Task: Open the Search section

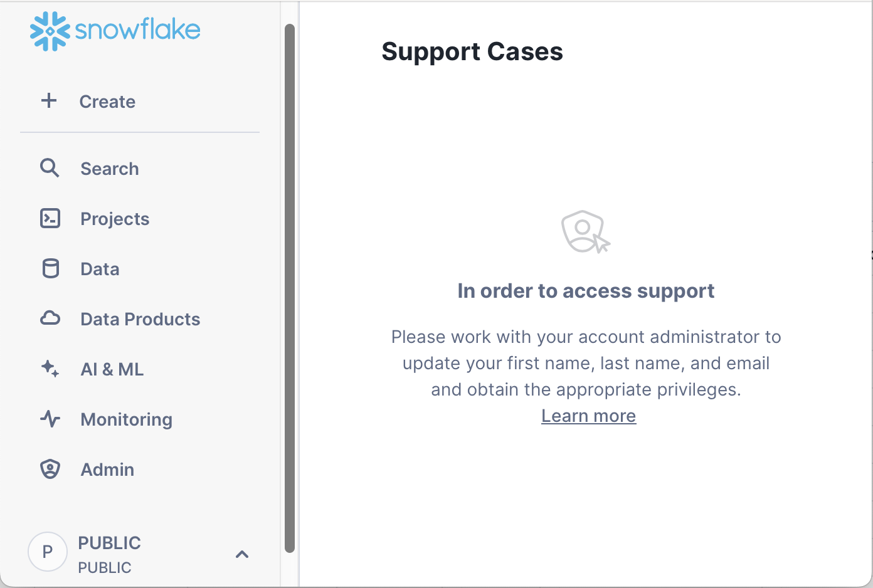Action: 110,168
